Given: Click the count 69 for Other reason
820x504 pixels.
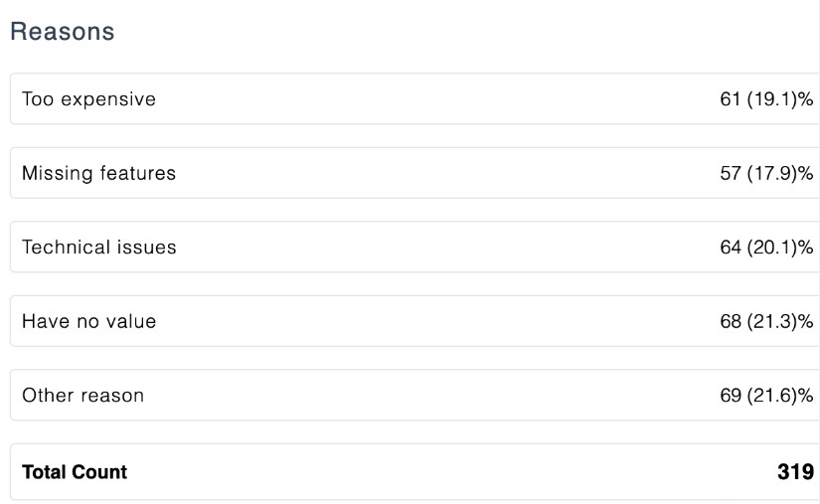Looking at the screenshot, I should point(731,396).
